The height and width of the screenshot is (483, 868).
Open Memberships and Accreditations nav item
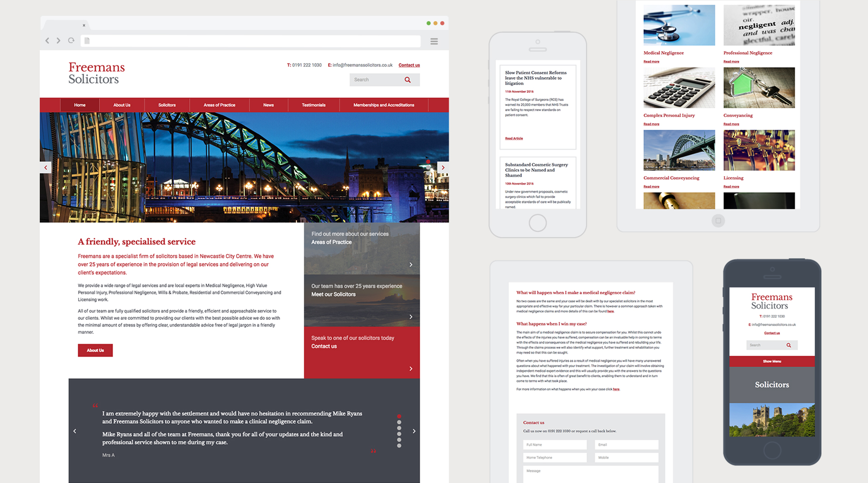(384, 105)
